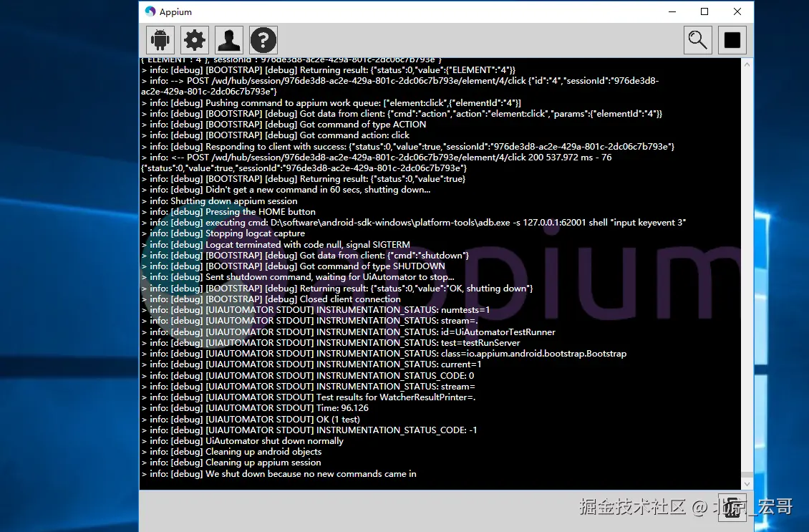Image resolution: width=809 pixels, height=532 pixels.
Task: Click scrollbar down arrow in log pane
Action: pos(747,484)
